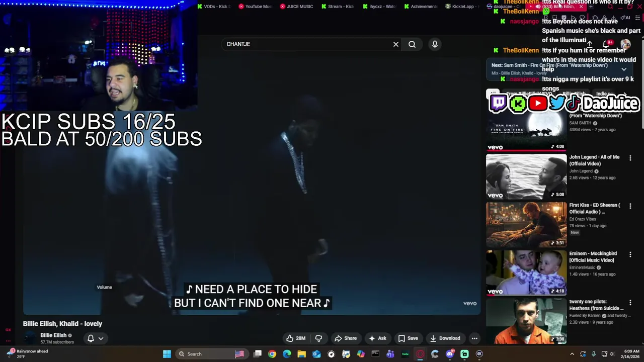
Task: Open Opera GX from taskbar
Action: coord(420,354)
